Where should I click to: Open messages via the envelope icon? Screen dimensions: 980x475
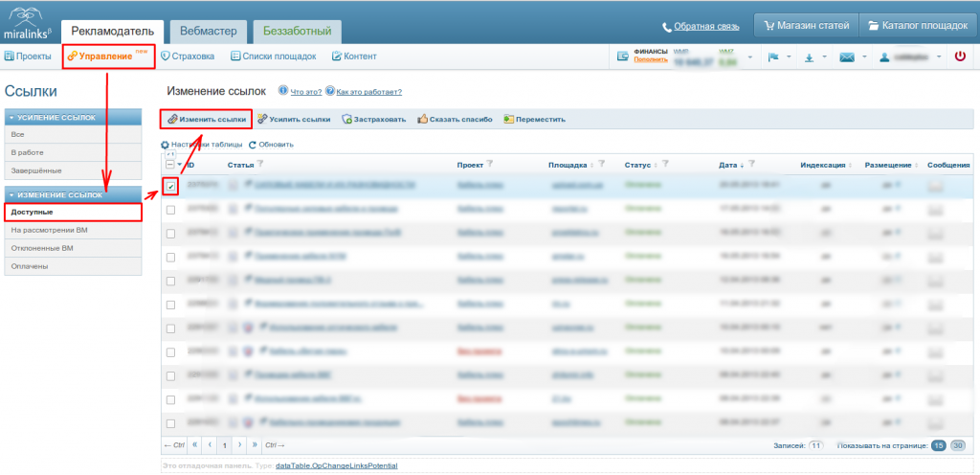[847, 57]
